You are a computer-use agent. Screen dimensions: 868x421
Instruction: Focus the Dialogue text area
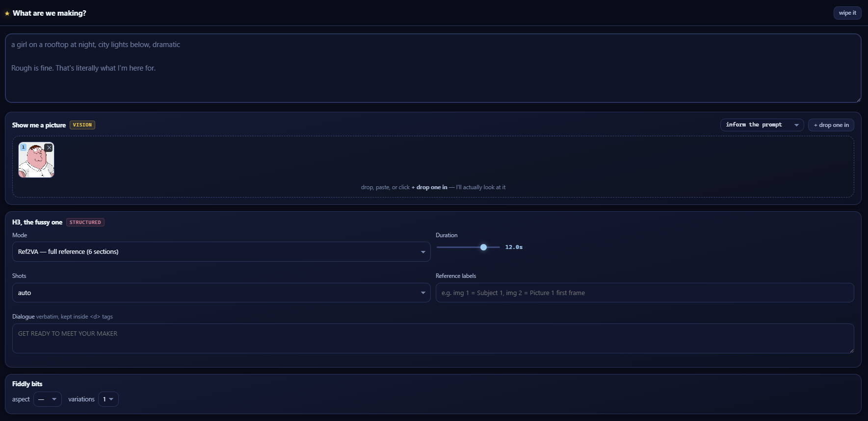(x=433, y=338)
